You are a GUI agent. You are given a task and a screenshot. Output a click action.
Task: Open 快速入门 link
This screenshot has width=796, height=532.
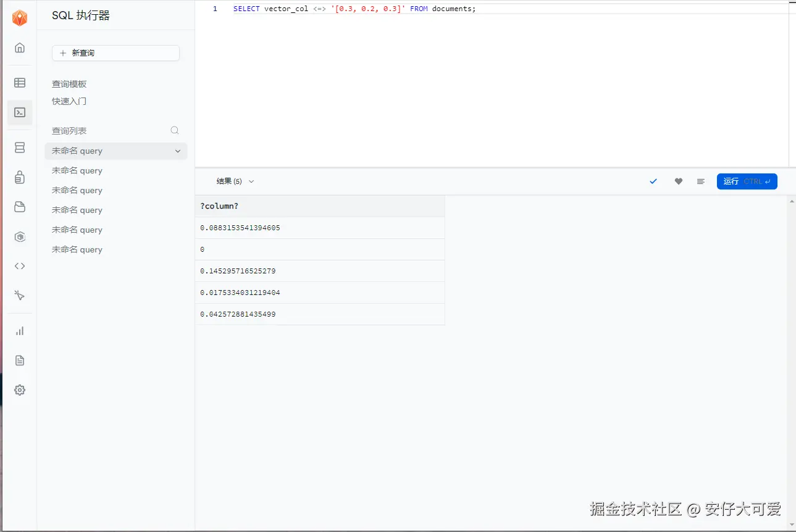[x=69, y=101]
